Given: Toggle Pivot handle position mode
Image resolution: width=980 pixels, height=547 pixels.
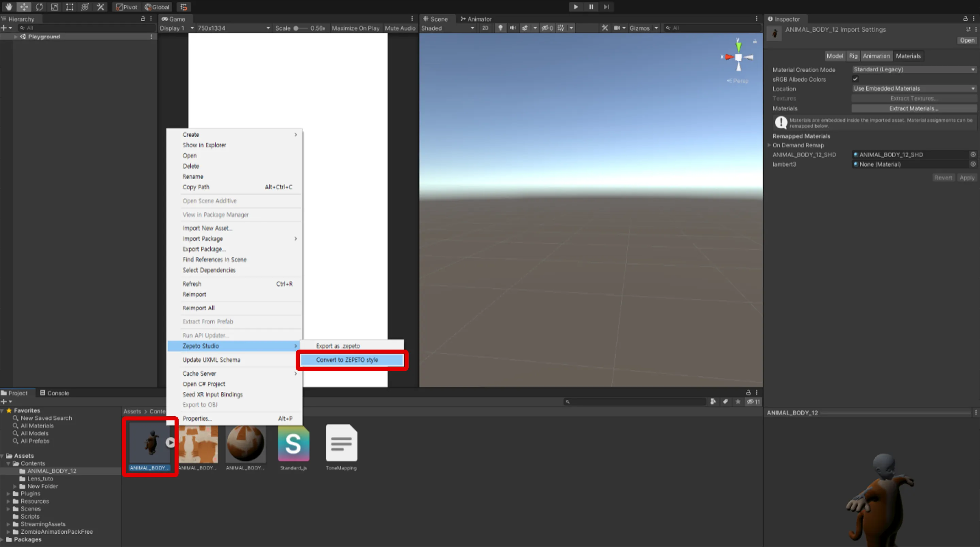Looking at the screenshot, I should tap(127, 7).
